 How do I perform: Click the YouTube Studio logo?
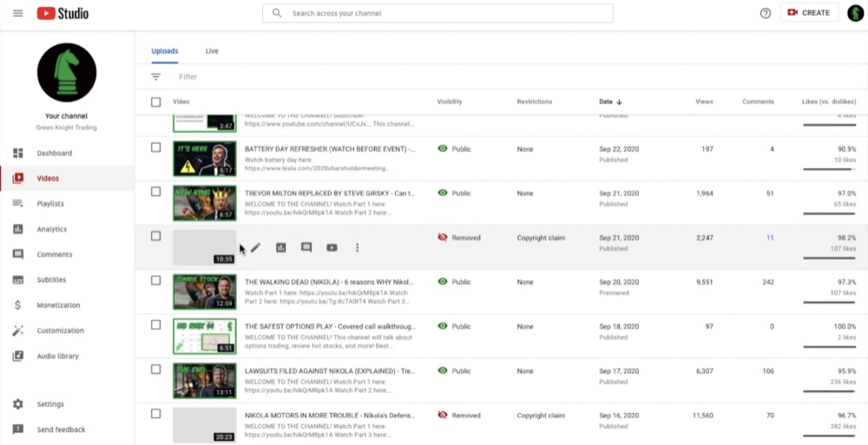pos(62,13)
